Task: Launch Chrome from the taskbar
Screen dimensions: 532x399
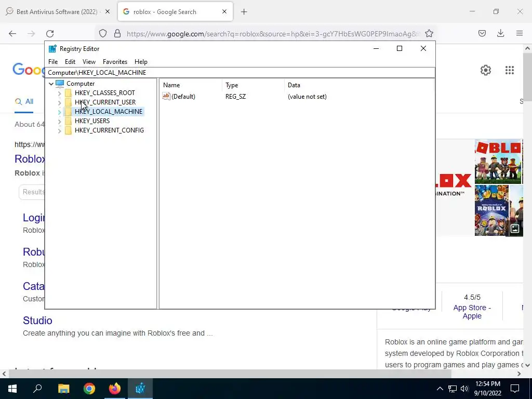Action: point(89,389)
